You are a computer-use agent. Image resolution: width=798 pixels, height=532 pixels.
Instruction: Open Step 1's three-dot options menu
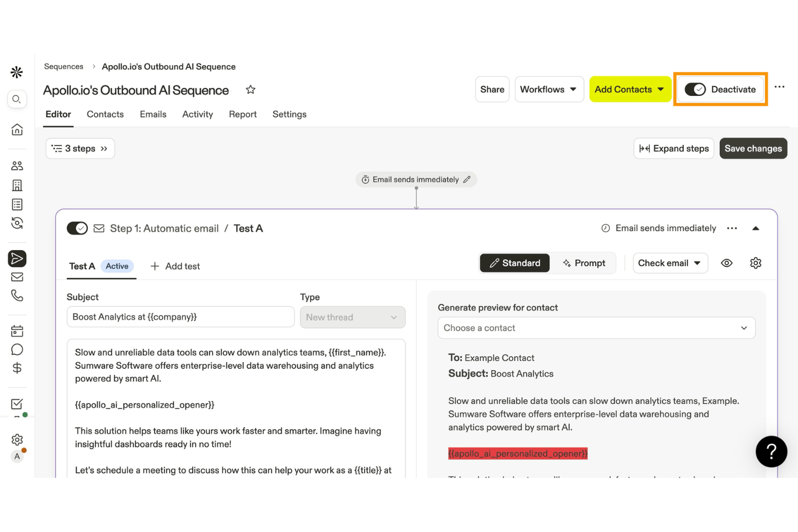[732, 229]
